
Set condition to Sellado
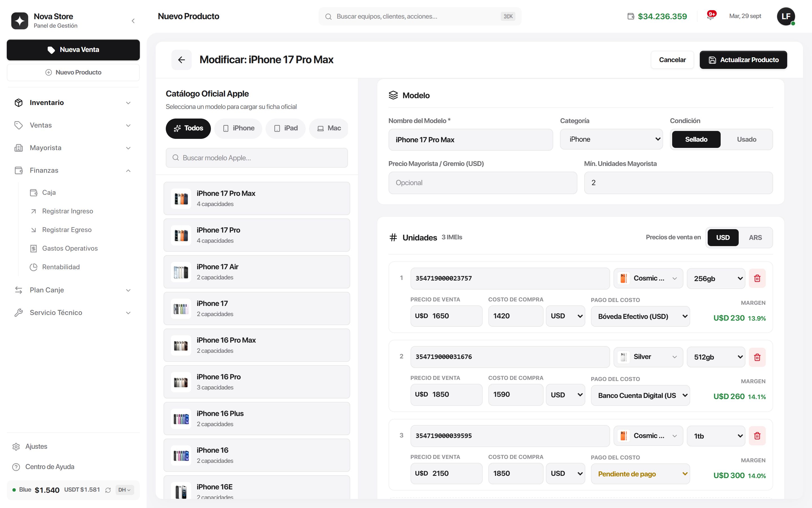tap(696, 139)
